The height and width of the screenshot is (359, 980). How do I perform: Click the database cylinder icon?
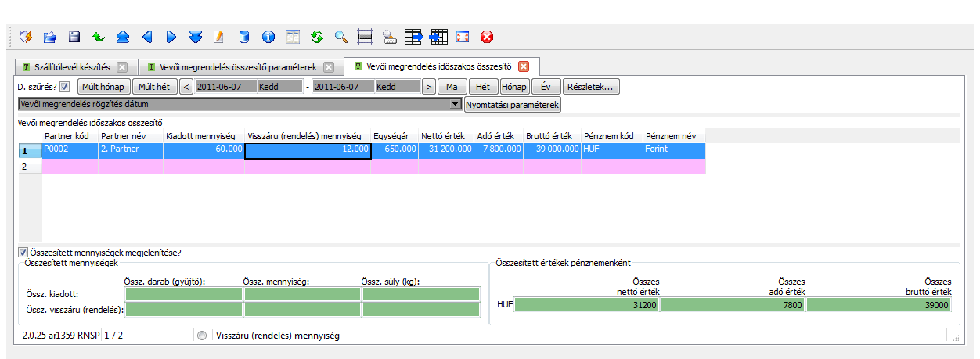point(243,36)
